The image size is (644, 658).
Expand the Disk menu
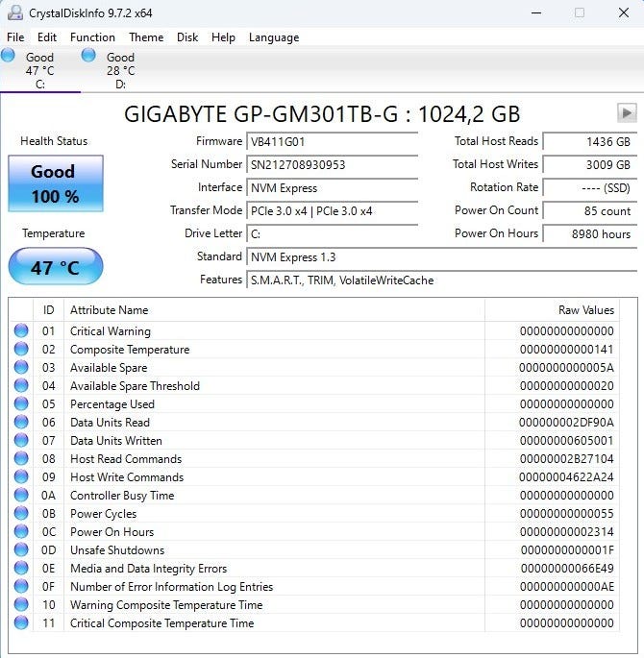pyautogui.click(x=187, y=37)
